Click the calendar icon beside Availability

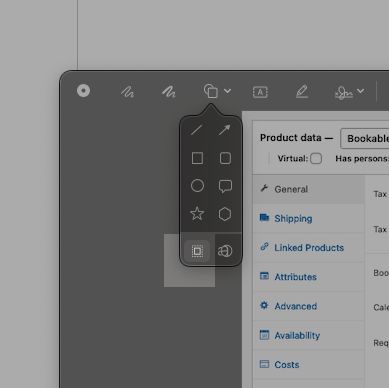(264, 335)
